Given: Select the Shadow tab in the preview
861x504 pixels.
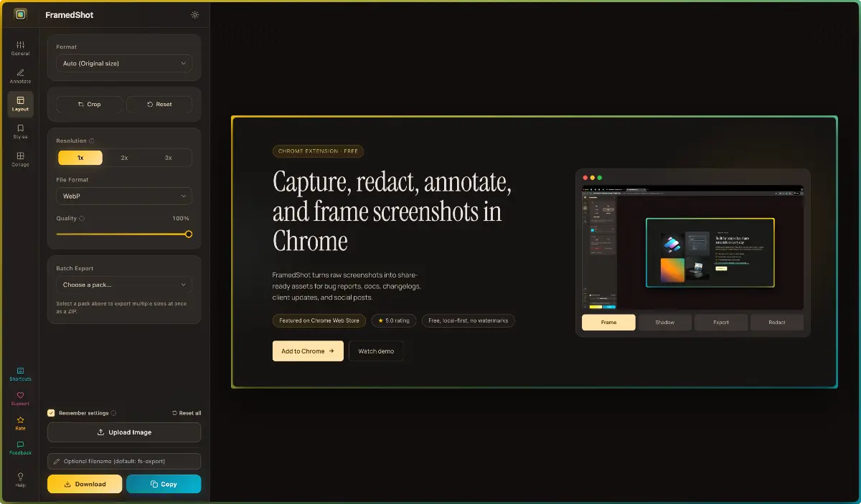Looking at the screenshot, I should [664, 323].
